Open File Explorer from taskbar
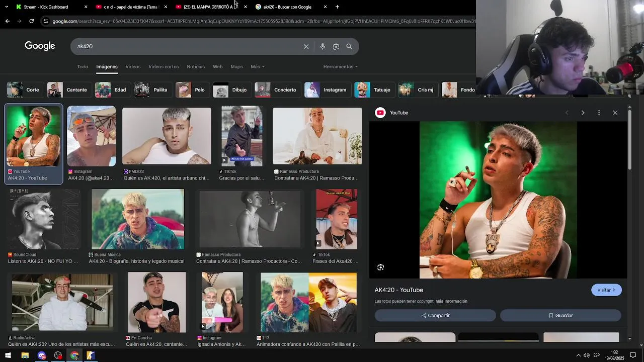The image size is (644, 362). click(25, 355)
